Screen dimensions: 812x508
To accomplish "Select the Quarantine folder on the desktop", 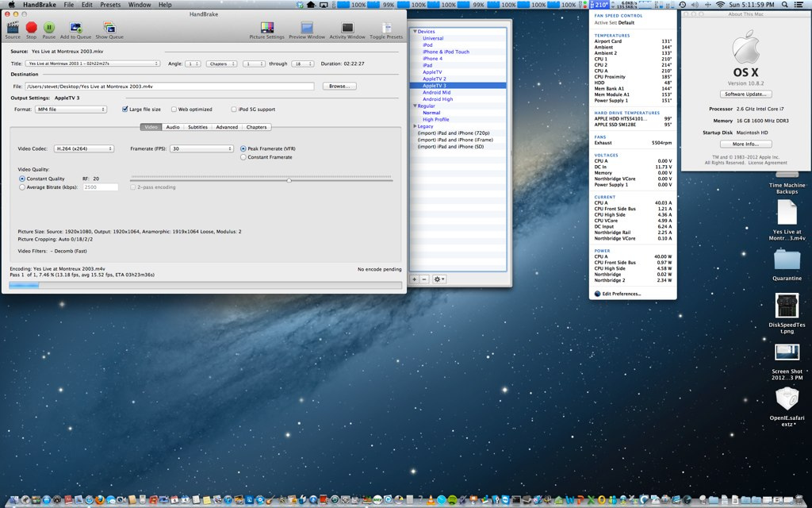I will point(787,260).
